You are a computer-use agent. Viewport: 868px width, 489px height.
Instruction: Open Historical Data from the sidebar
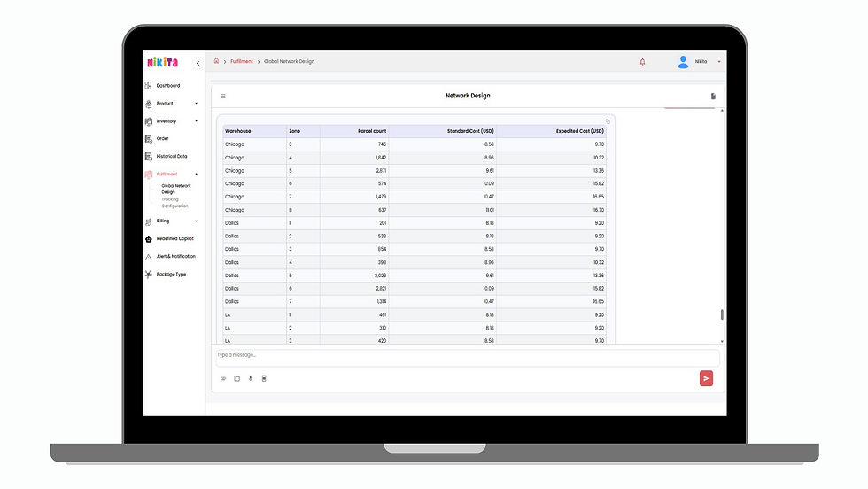point(172,156)
